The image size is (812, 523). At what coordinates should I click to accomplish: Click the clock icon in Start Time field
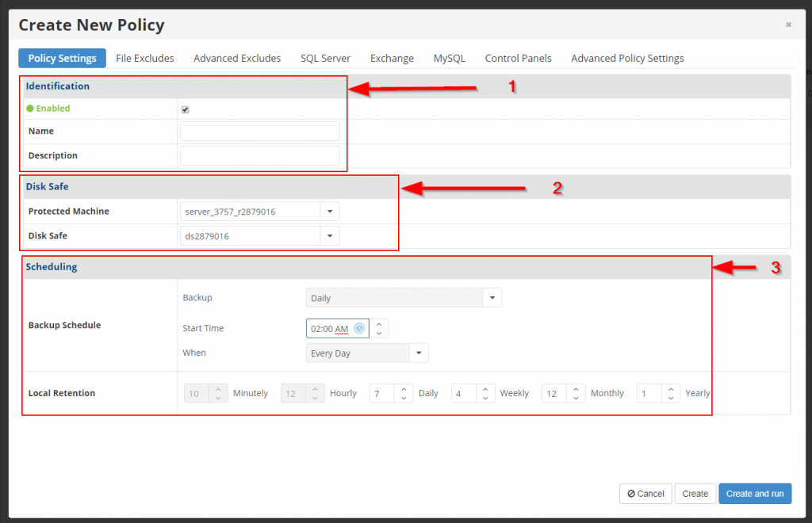tap(361, 328)
